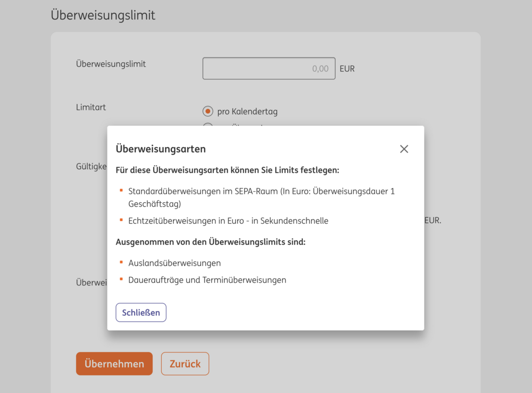Viewport: 532px width, 393px height.
Task: Click the 'Für diese Überweisungsarten' bold text
Action: tap(227, 170)
